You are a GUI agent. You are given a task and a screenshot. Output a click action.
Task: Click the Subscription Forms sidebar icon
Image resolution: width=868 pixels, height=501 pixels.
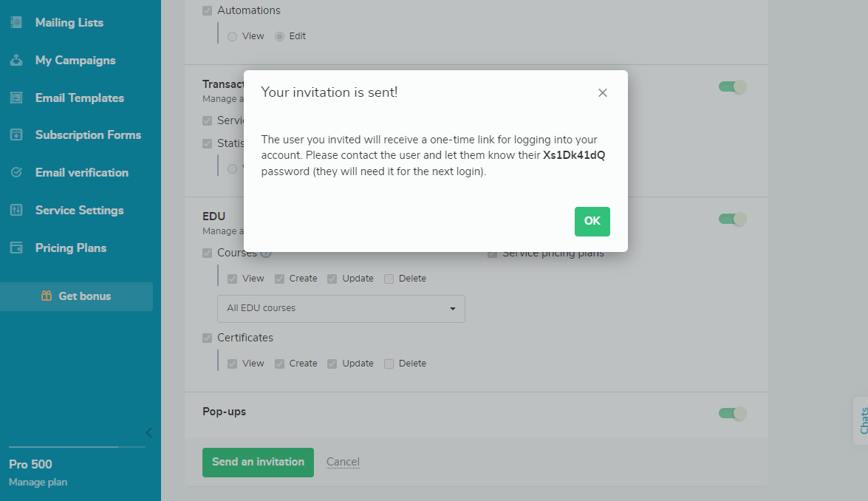click(x=16, y=135)
